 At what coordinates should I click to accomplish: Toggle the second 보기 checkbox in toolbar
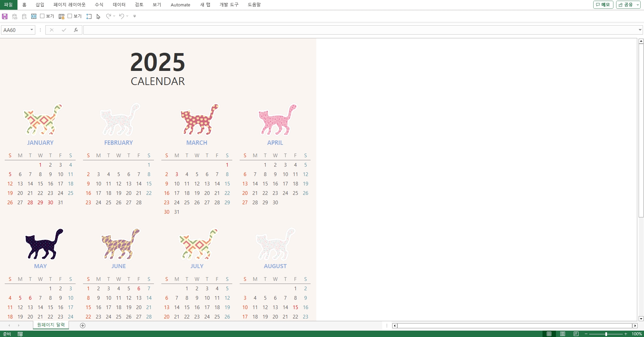point(70,16)
